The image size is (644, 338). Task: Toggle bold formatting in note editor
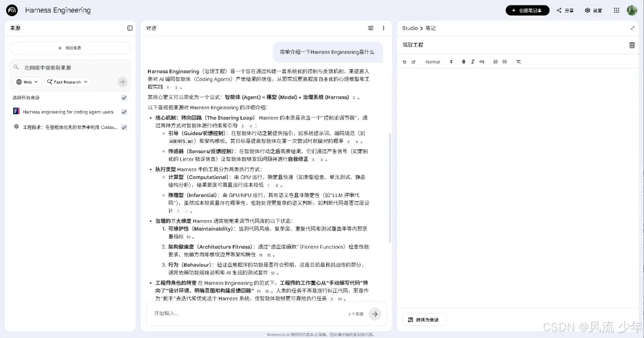point(464,62)
